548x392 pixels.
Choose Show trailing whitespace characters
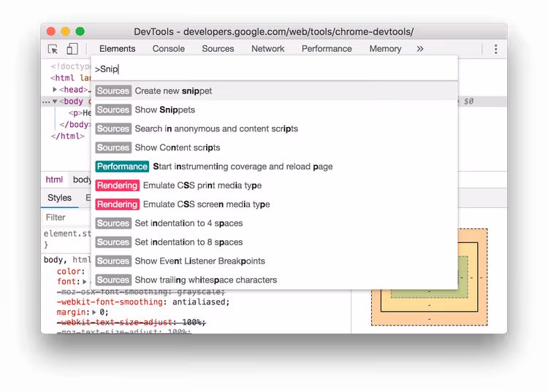pyautogui.click(x=274, y=280)
